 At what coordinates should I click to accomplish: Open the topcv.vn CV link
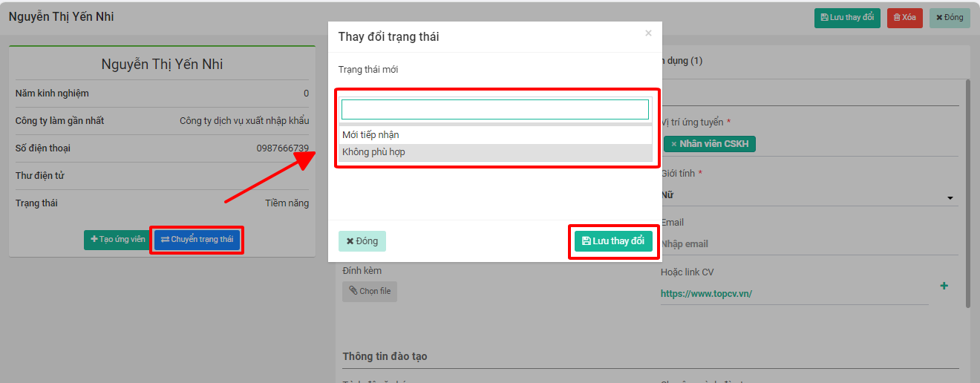pos(706,294)
